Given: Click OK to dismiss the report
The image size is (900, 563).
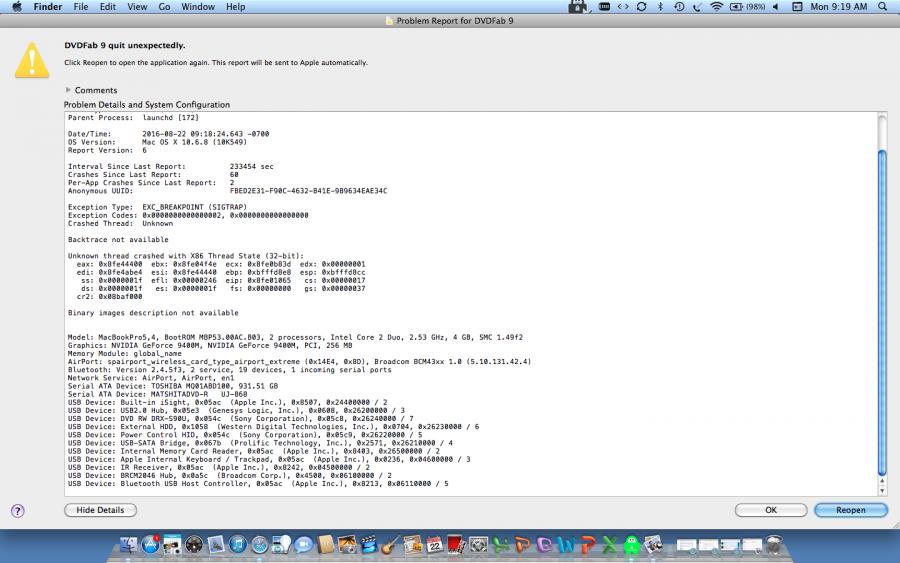Looking at the screenshot, I should 771,510.
